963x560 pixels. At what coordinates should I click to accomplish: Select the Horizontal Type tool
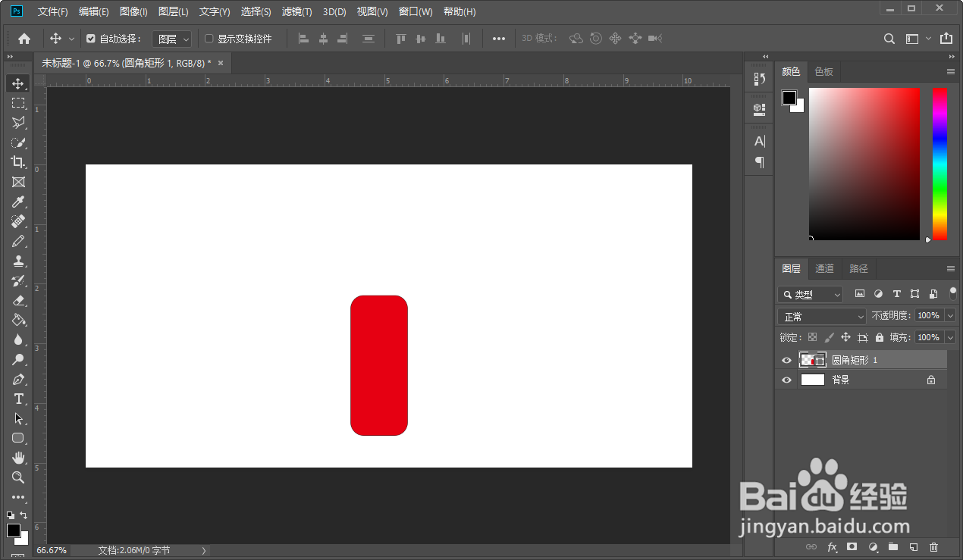(x=18, y=399)
